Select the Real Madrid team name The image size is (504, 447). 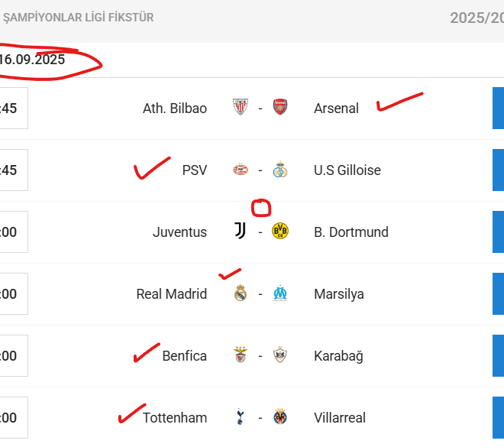(172, 294)
